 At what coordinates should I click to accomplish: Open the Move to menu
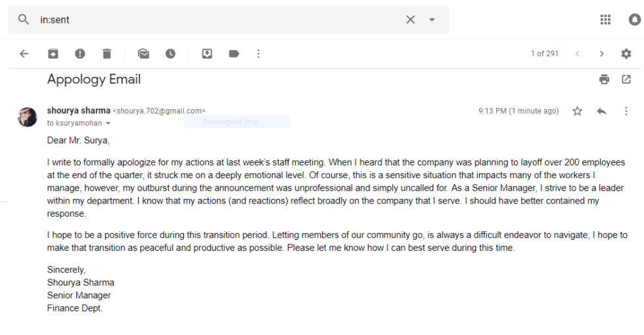[x=206, y=54]
